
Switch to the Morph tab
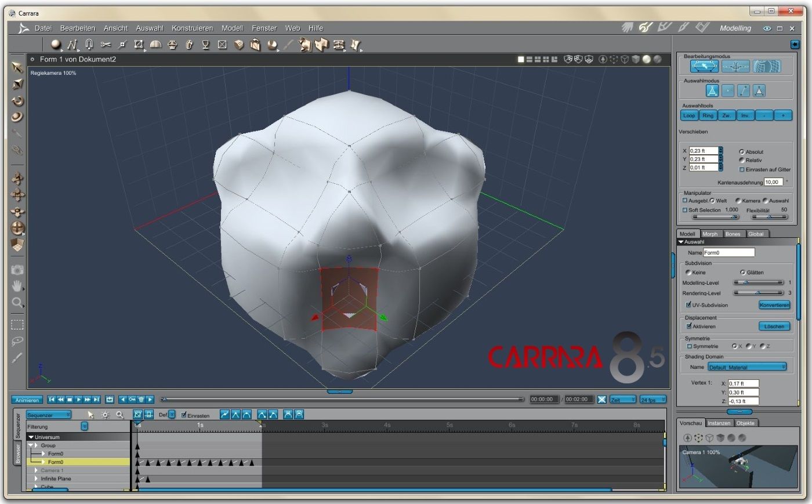pos(710,234)
